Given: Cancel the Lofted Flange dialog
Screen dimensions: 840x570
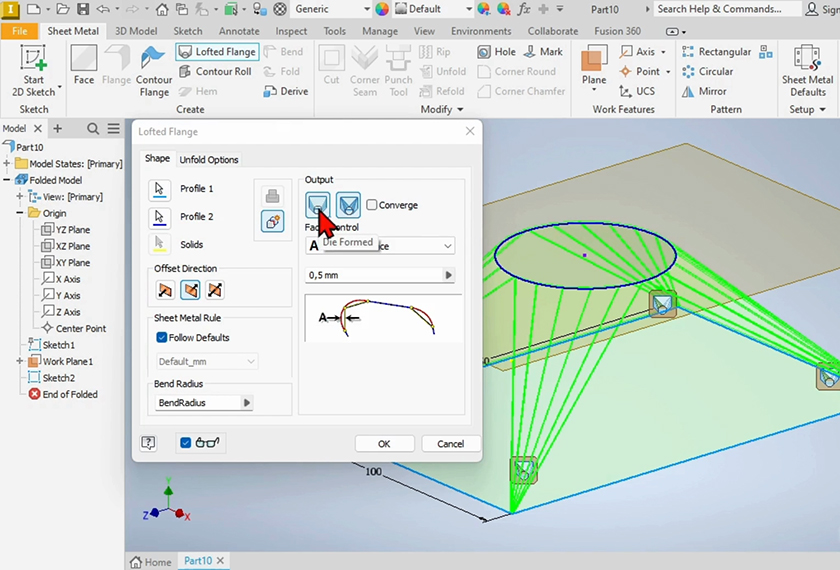Looking at the screenshot, I should 451,444.
